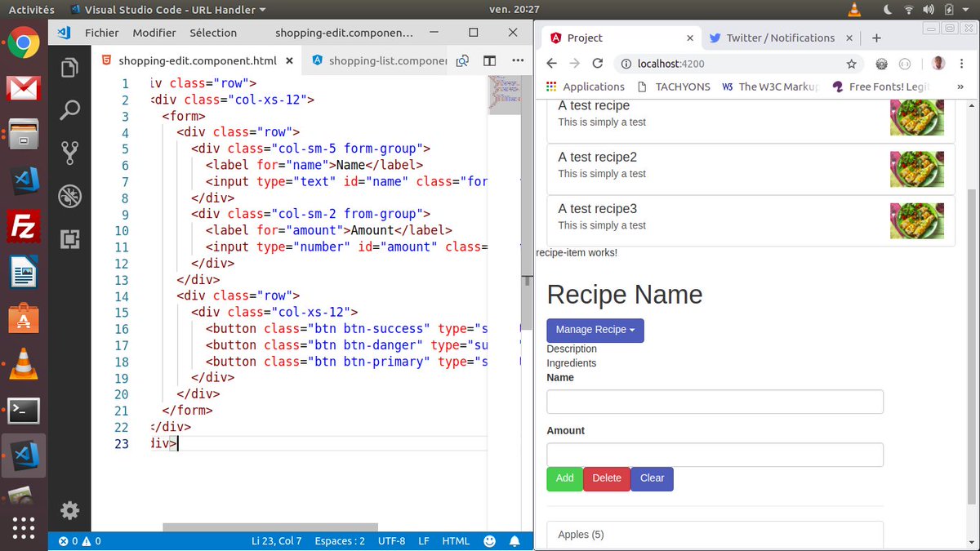Go back in Chrome
This screenshot has width=980, height=551.
551,64
